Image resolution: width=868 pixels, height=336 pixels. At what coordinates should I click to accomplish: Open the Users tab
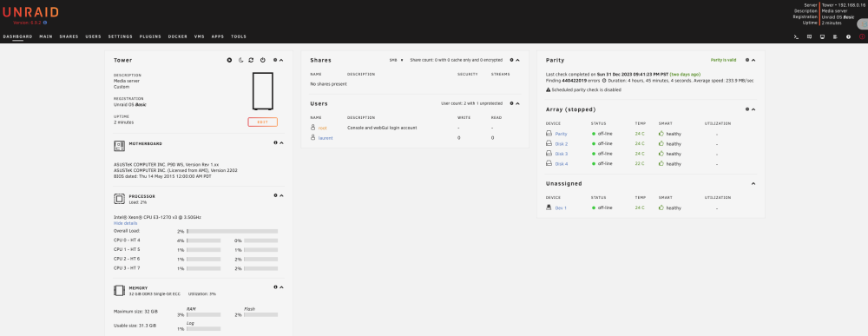pyautogui.click(x=93, y=36)
